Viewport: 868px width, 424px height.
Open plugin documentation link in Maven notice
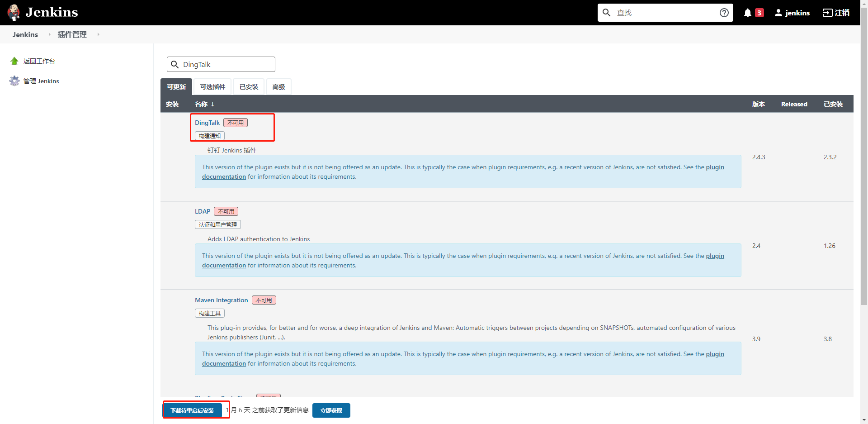click(715, 354)
